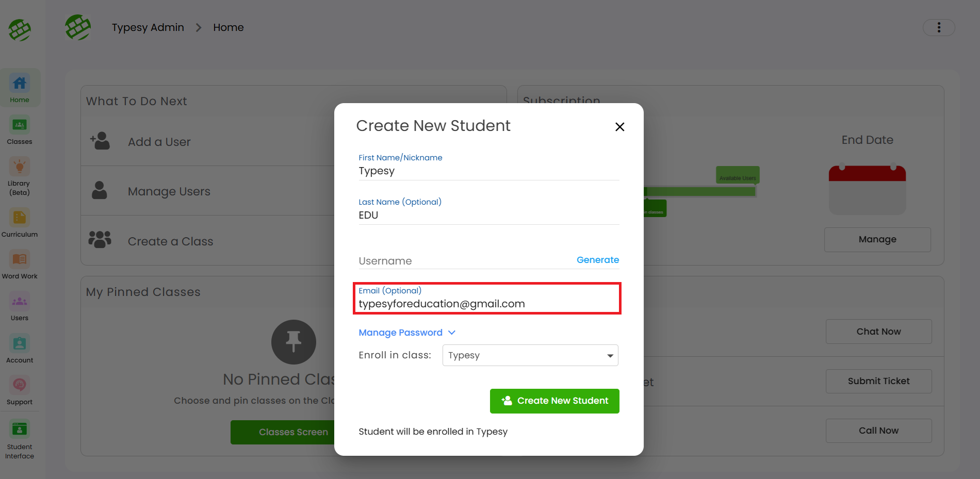Open the Student Interface icon
The width and height of the screenshot is (980, 479).
click(x=20, y=436)
